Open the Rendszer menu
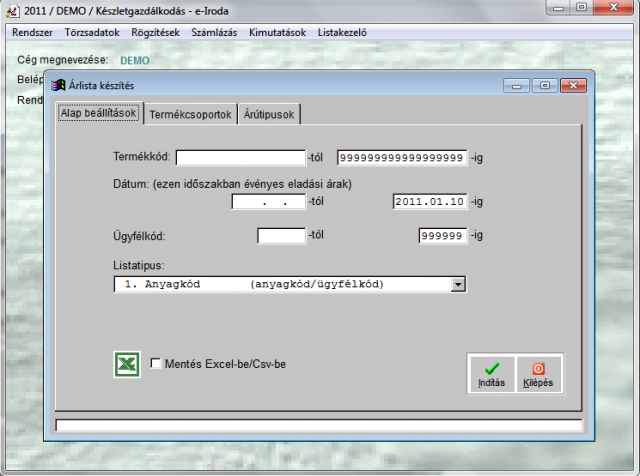 coord(33,32)
